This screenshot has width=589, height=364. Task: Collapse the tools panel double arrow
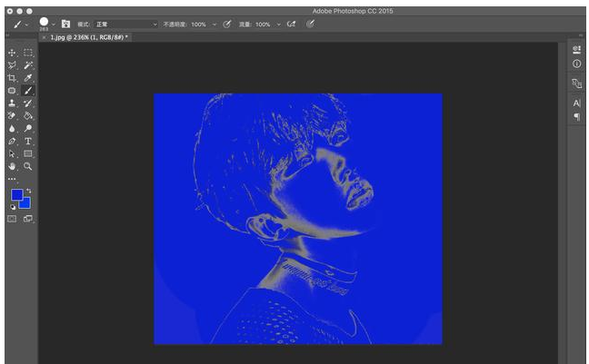[x=7, y=35]
